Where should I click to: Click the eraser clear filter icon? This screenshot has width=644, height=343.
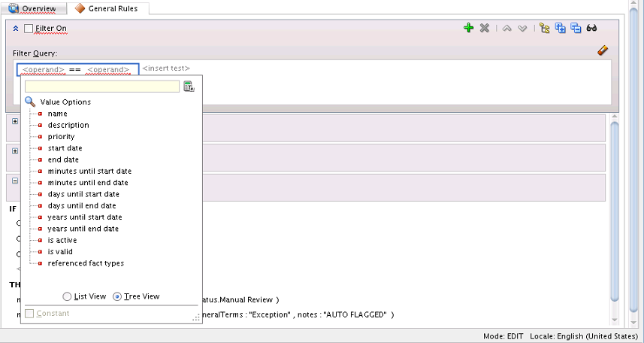[603, 50]
